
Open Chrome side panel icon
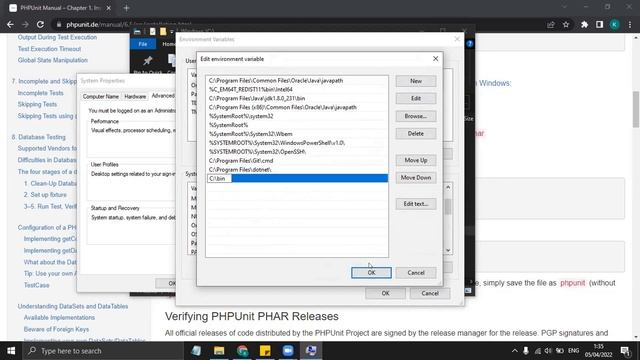click(x=599, y=24)
